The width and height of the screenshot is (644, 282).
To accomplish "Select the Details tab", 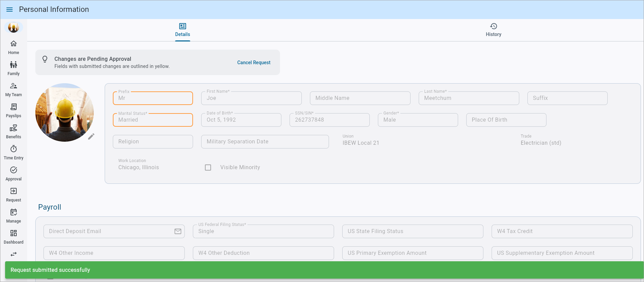I will (x=182, y=30).
